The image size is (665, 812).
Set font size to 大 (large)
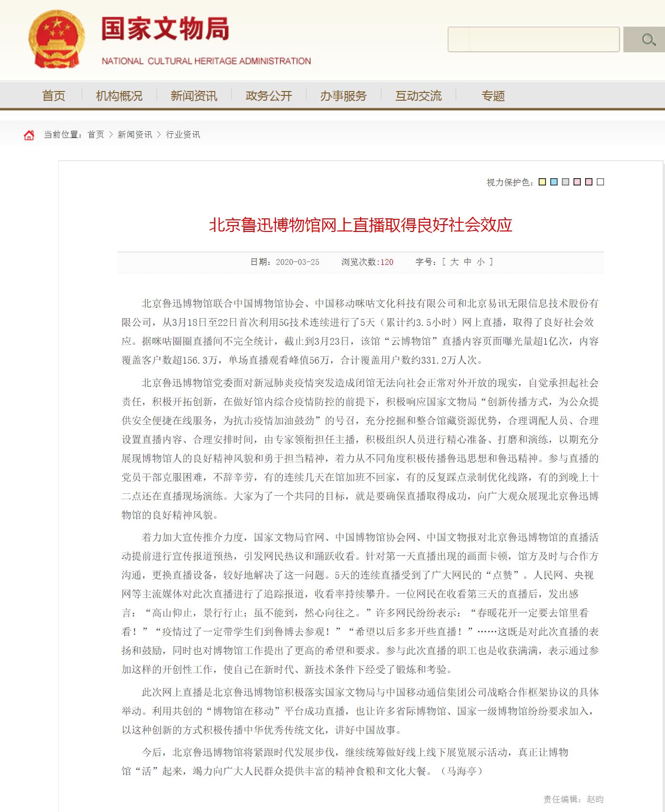click(454, 262)
